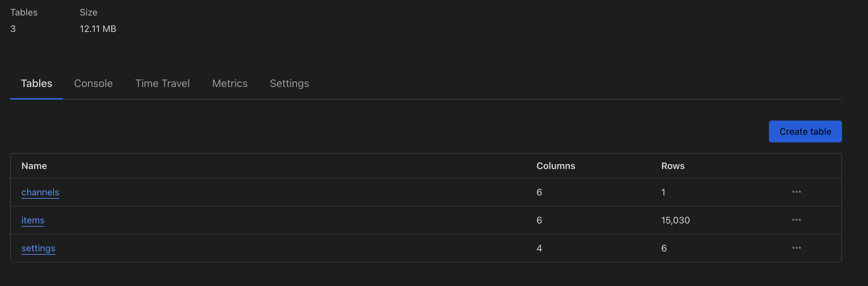The width and height of the screenshot is (868, 286).
Task: Select the Settings tab
Action: [x=289, y=83]
